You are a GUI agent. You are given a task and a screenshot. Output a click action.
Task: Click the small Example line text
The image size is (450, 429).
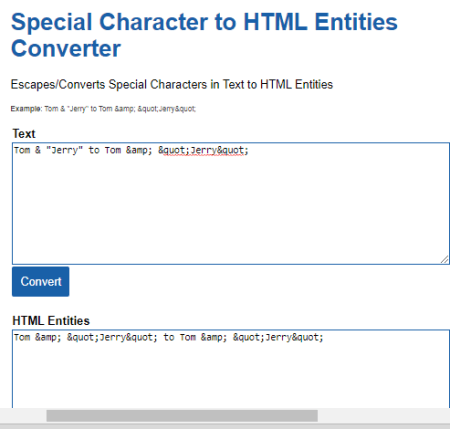[103, 109]
